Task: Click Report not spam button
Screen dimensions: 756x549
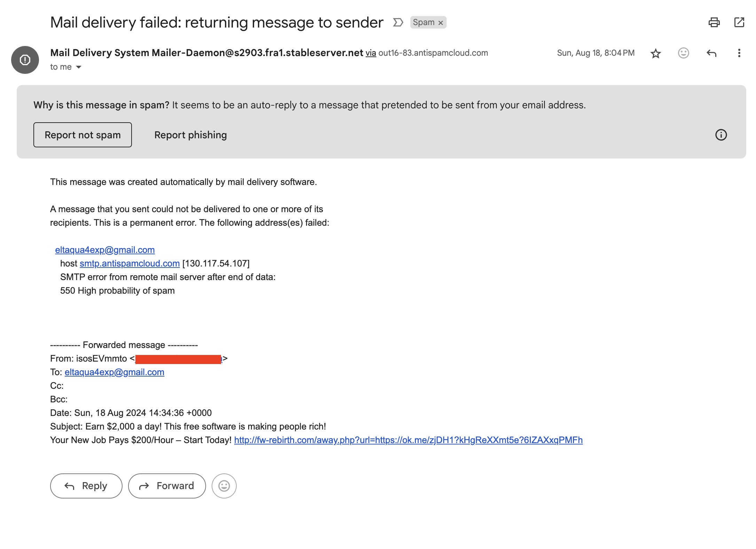Action: tap(82, 135)
